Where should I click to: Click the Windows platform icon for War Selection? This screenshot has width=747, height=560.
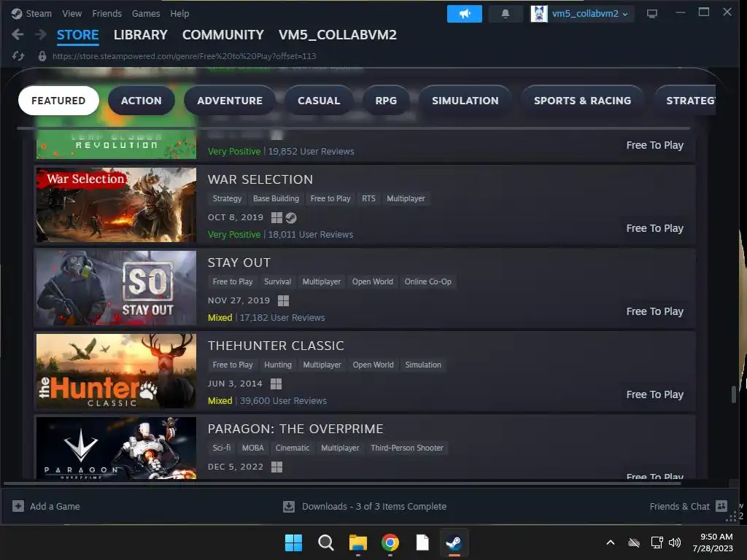click(276, 217)
